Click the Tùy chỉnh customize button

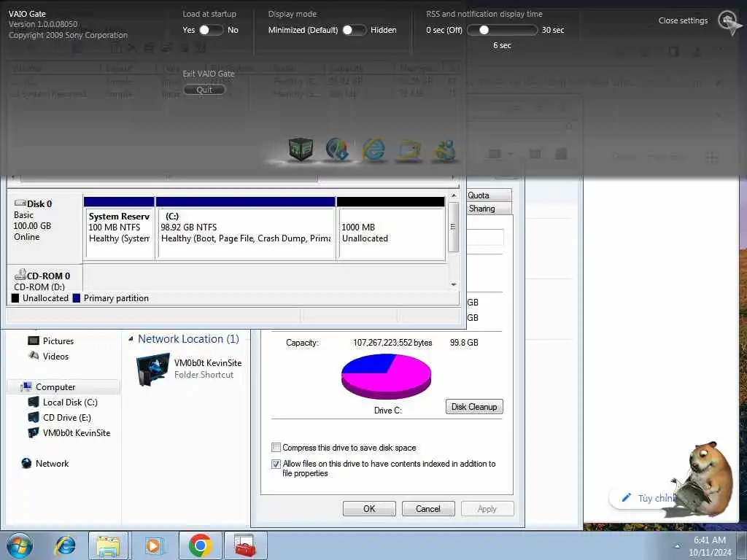(x=648, y=498)
